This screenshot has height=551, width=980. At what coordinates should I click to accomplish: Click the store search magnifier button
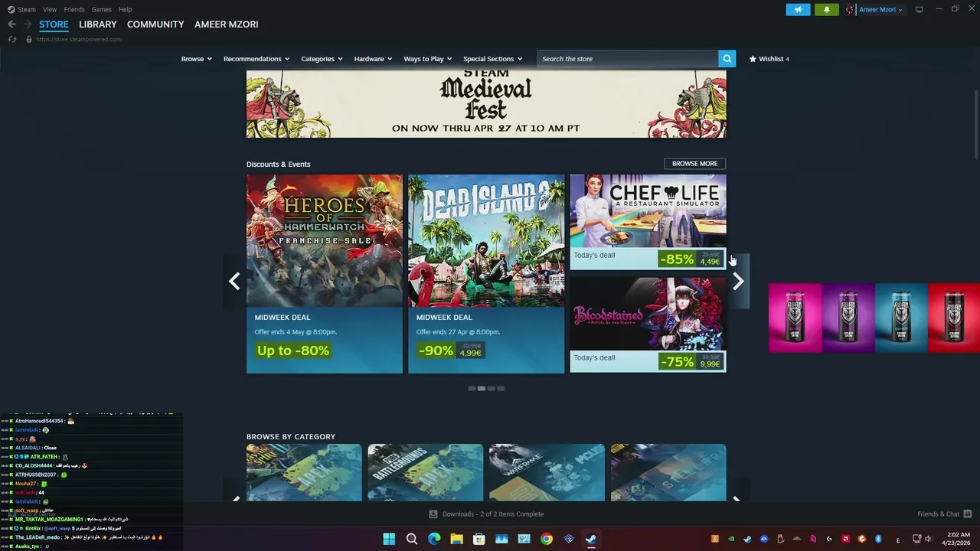(x=727, y=58)
